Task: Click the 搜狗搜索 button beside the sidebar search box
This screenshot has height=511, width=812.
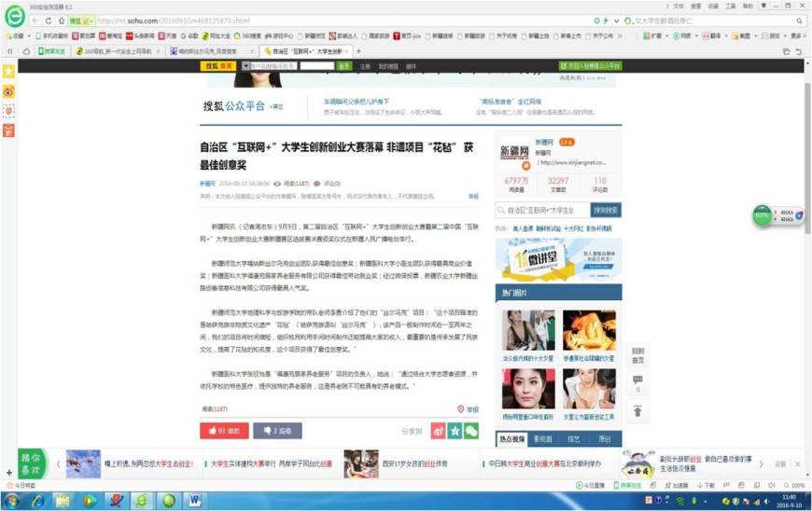Action: (x=606, y=211)
